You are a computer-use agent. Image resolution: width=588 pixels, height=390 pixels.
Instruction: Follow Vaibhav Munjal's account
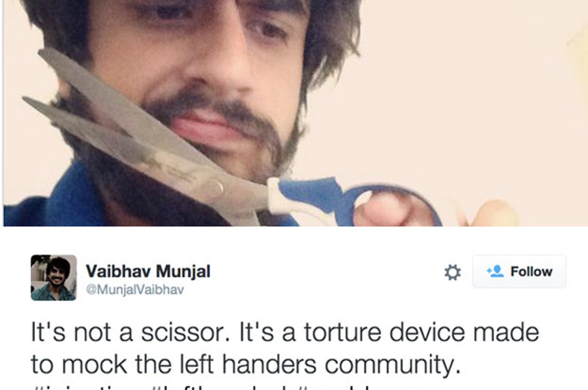click(x=519, y=272)
